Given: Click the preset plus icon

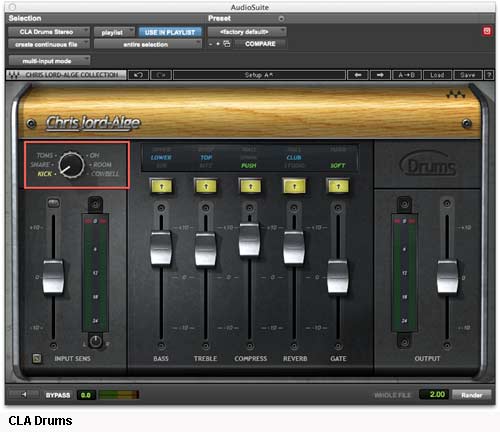Looking at the screenshot, I should pyautogui.click(x=218, y=44).
